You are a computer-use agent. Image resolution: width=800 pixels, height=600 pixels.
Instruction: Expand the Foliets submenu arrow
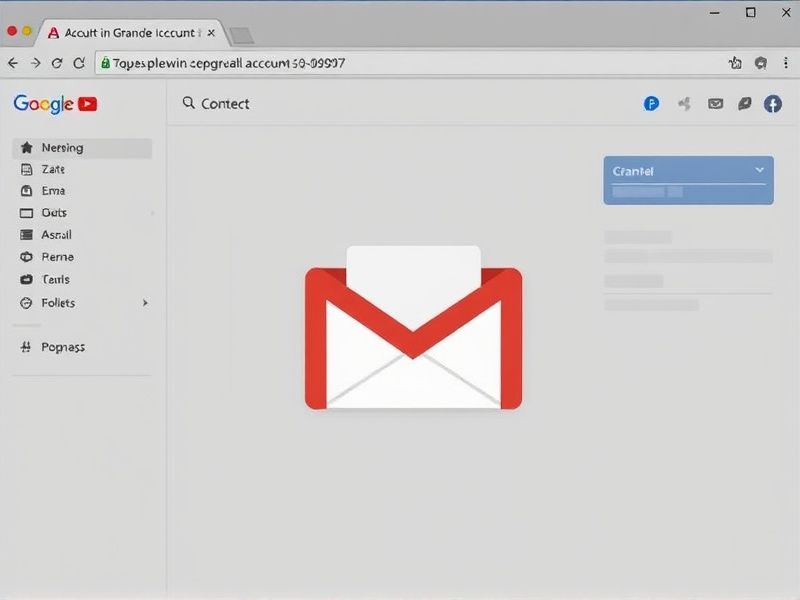145,303
